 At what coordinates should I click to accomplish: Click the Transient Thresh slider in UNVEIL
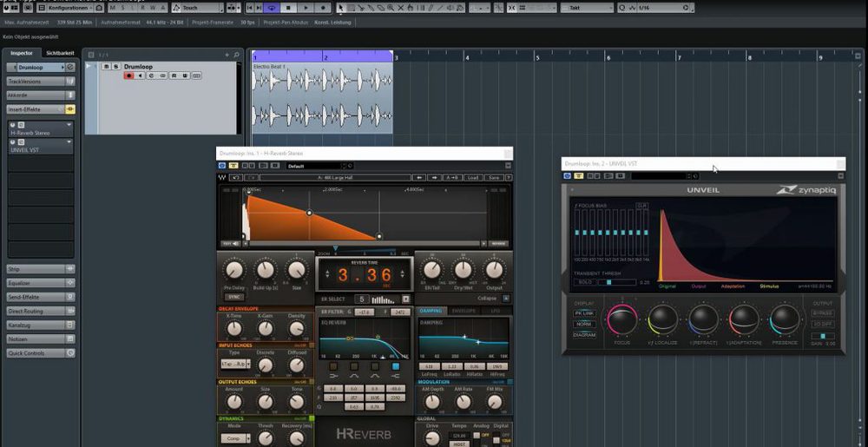[616, 282]
